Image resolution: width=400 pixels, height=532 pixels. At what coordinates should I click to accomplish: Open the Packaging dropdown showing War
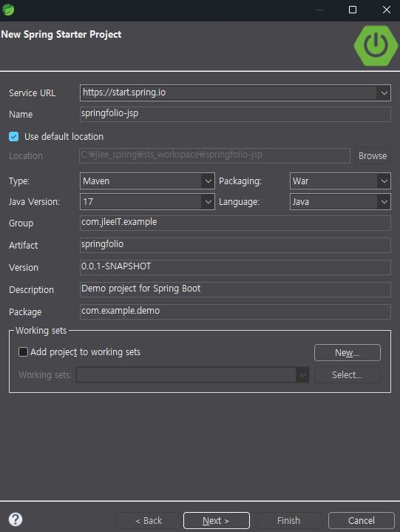tap(340, 181)
